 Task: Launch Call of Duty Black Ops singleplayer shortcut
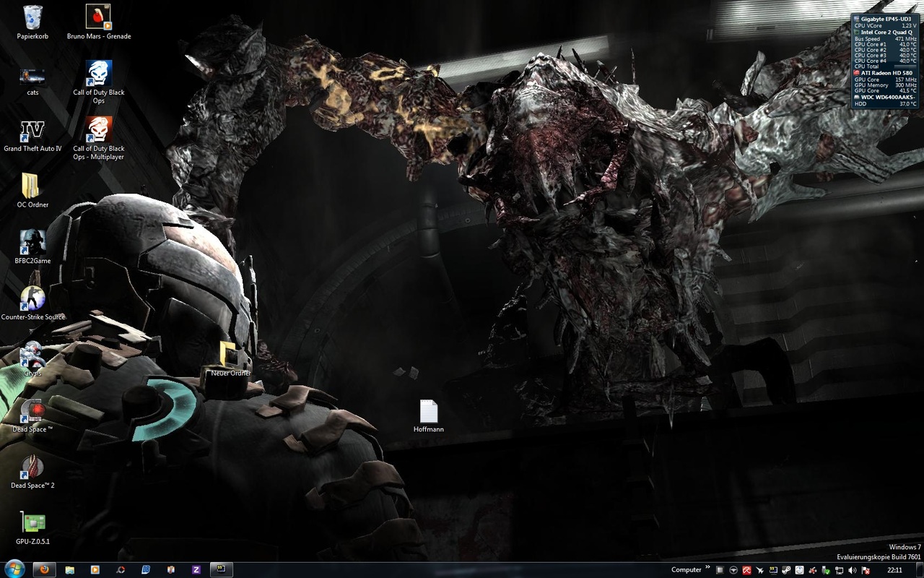click(x=99, y=82)
